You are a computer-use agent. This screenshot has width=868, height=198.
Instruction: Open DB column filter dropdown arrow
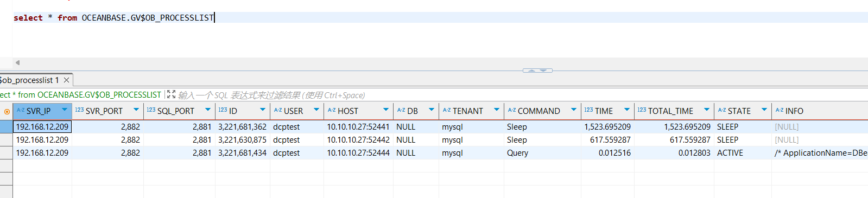tap(432, 110)
